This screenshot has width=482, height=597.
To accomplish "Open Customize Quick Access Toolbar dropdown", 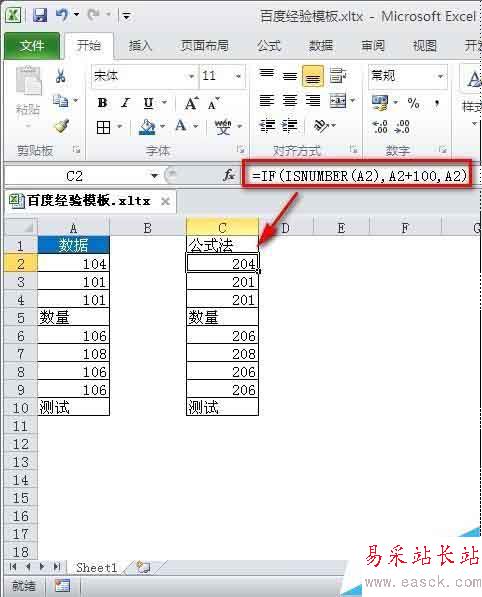I will click(126, 16).
